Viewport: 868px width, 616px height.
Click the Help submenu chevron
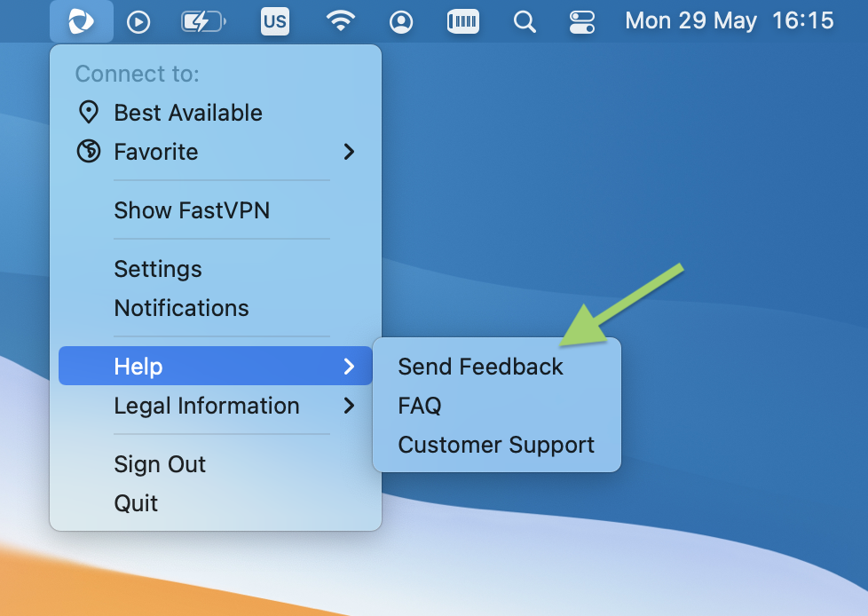(x=349, y=366)
